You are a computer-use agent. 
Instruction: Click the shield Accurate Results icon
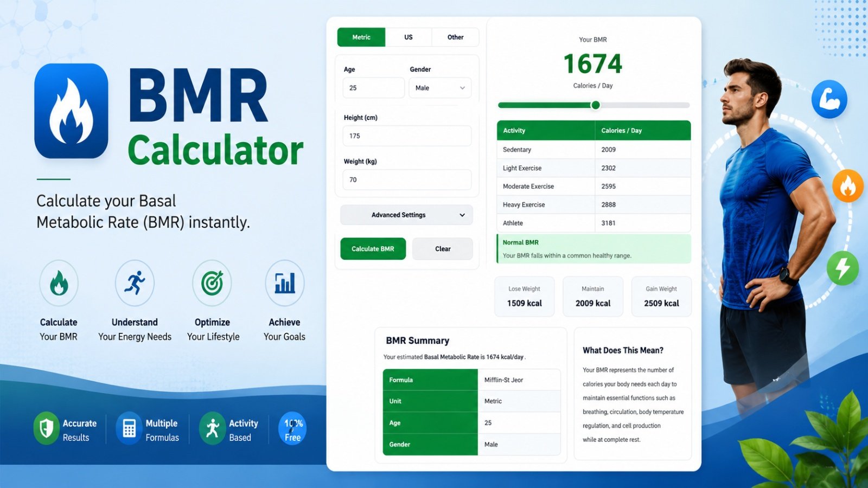[46, 428]
